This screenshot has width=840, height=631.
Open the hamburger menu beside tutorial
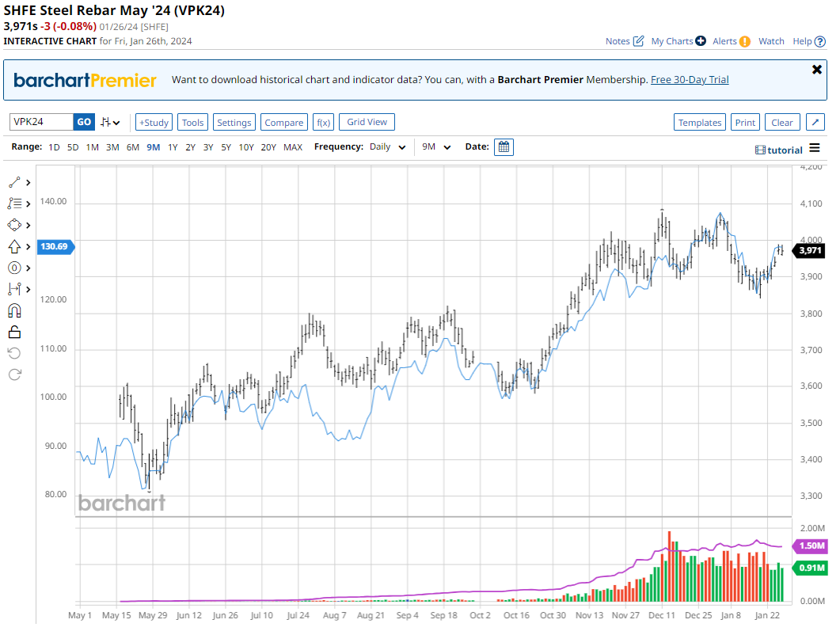(815, 150)
